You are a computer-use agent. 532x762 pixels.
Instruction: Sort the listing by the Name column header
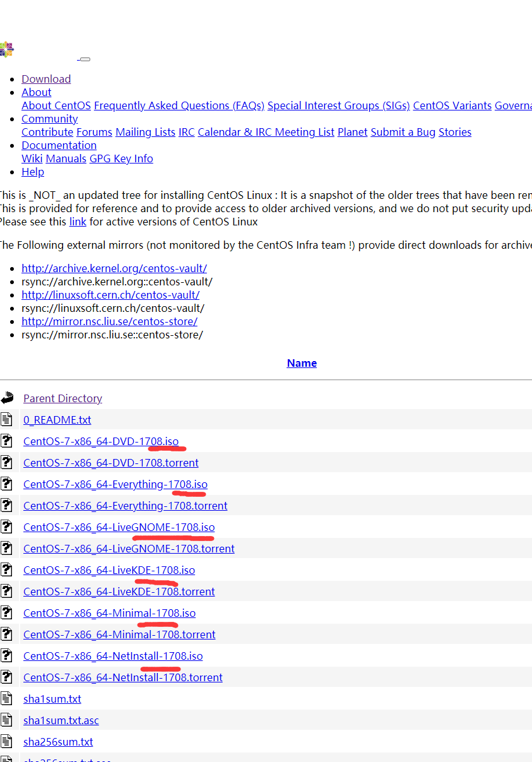tap(302, 363)
